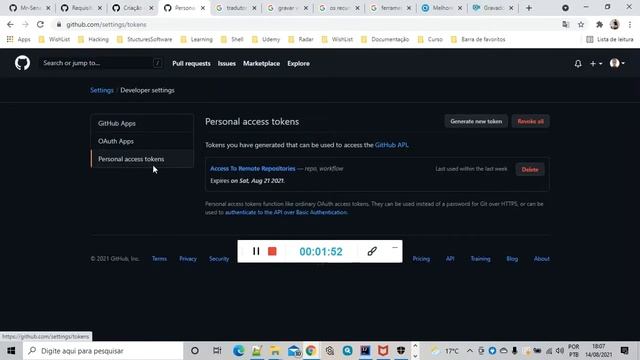Screen dimensions: 640x360
Task: Click Generate new token button
Action: (x=476, y=121)
